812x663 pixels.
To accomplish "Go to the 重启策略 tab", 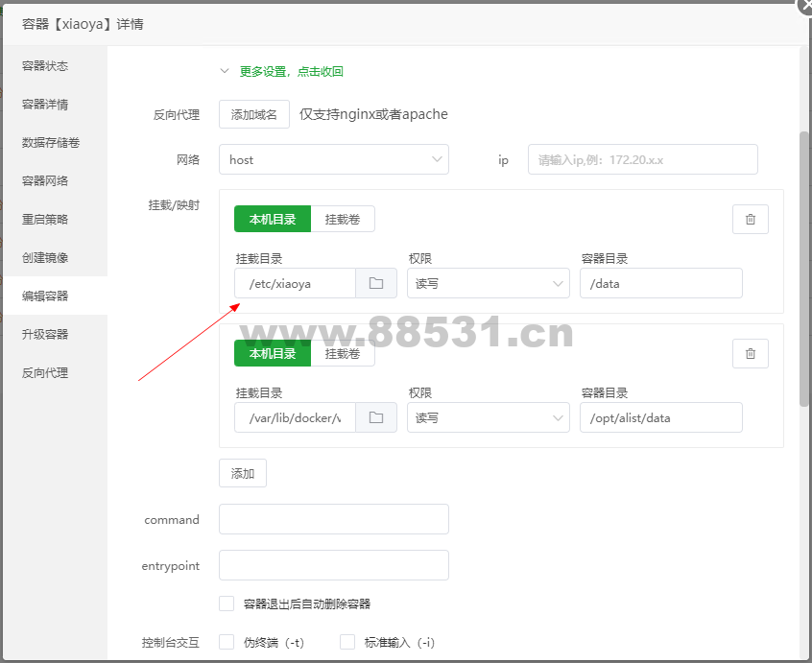I will click(56, 219).
